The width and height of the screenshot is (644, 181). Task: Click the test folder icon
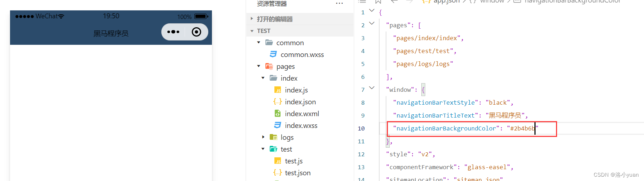click(x=273, y=149)
